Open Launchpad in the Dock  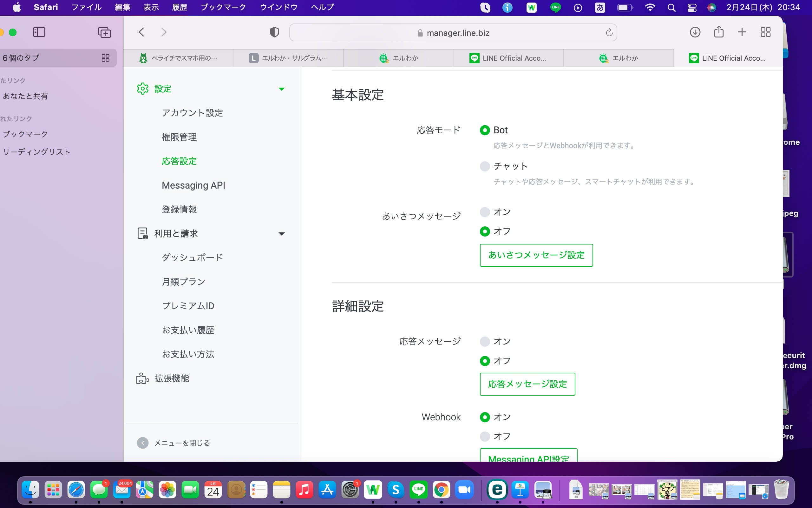pyautogui.click(x=53, y=490)
